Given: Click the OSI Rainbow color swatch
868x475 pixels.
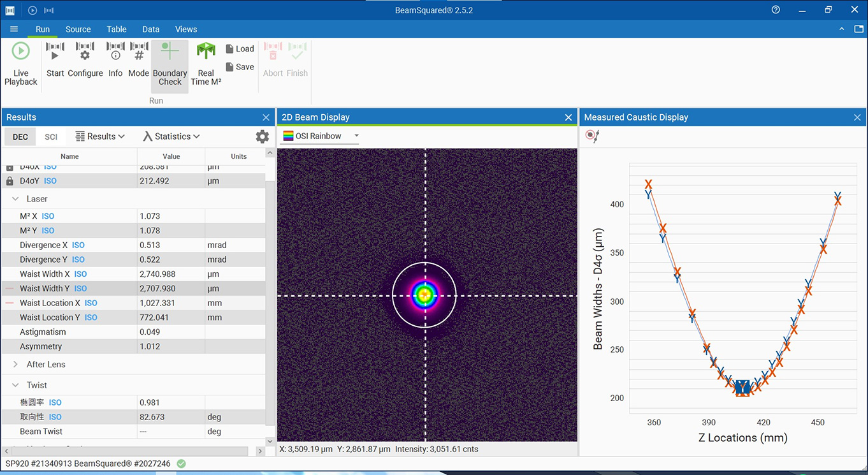Looking at the screenshot, I should 288,136.
